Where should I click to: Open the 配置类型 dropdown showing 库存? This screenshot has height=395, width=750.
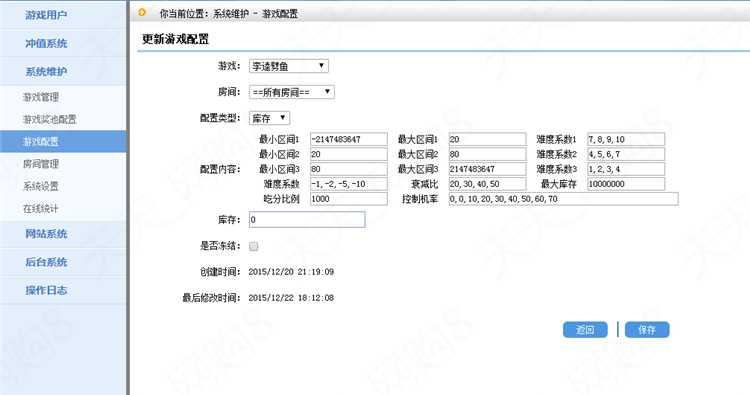269,118
